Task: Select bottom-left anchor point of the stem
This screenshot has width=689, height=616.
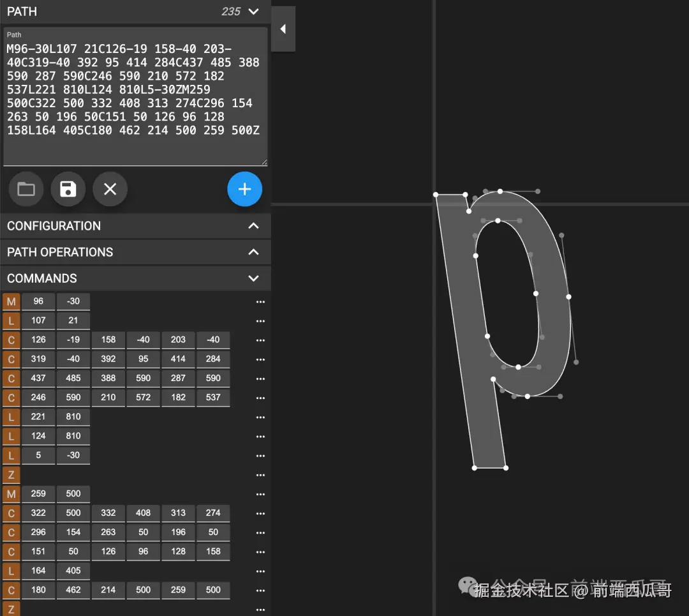Action: tap(475, 468)
